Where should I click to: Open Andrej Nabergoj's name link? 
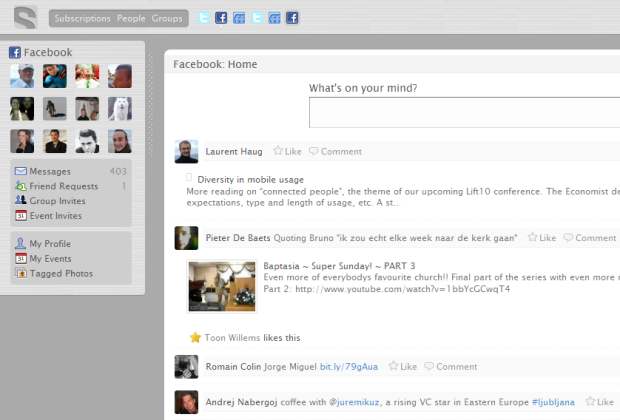pos(242,402)
